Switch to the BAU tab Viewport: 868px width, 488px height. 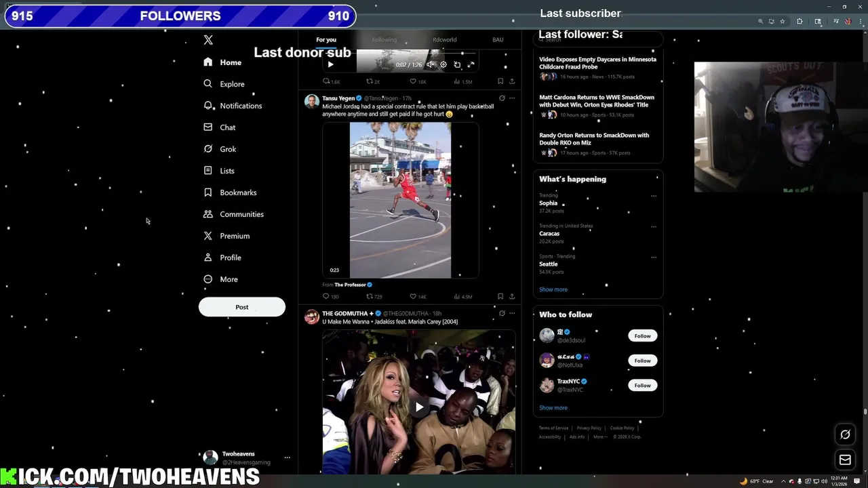click(498, 39)
